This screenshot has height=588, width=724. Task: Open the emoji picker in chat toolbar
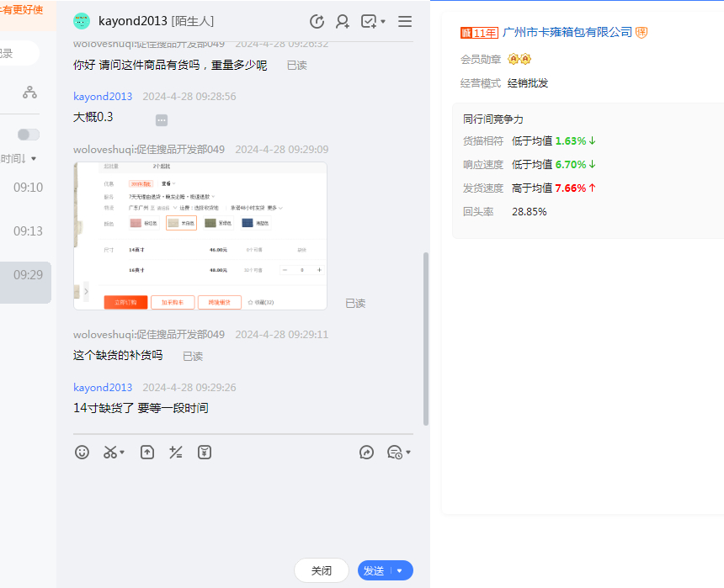82,453
